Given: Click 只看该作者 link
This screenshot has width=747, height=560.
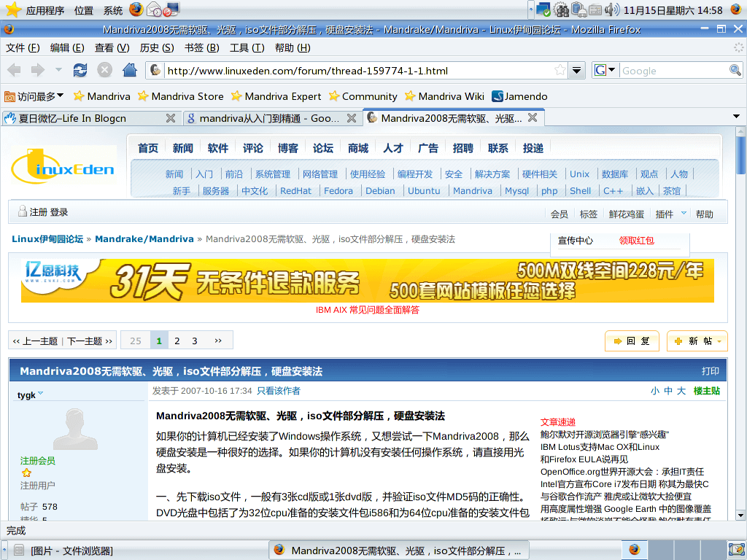Looking at the screenshot, I should click(279, 391).
